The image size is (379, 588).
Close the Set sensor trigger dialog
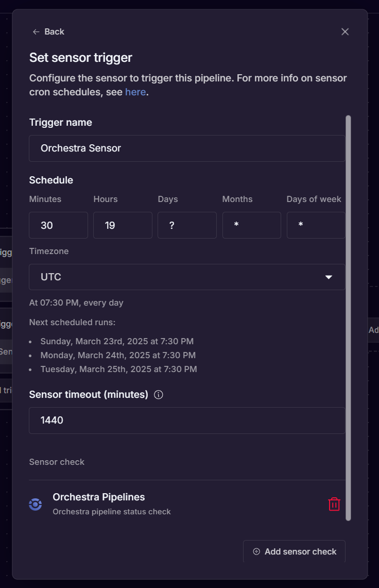click(x=344, y=31)
